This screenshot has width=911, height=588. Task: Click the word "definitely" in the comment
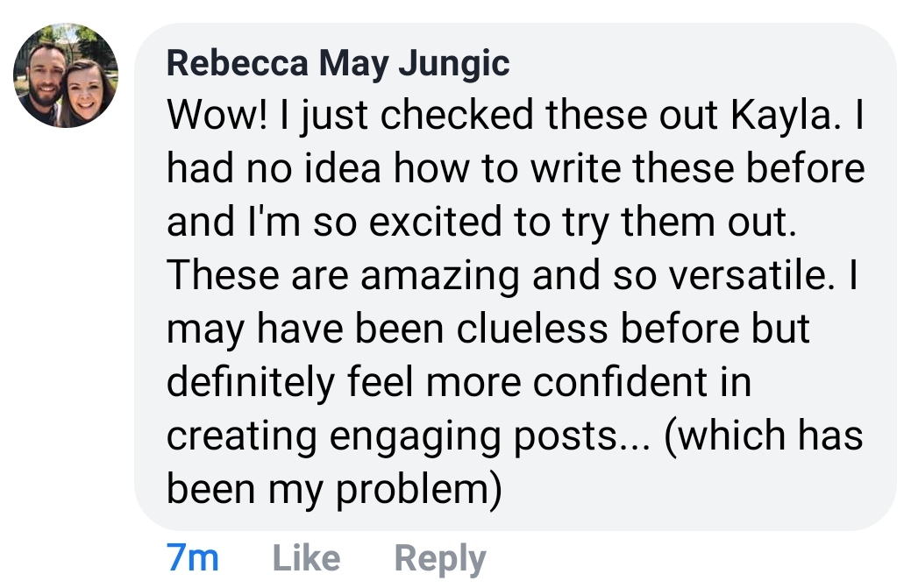pyautogui.click(x=251, y=383)
